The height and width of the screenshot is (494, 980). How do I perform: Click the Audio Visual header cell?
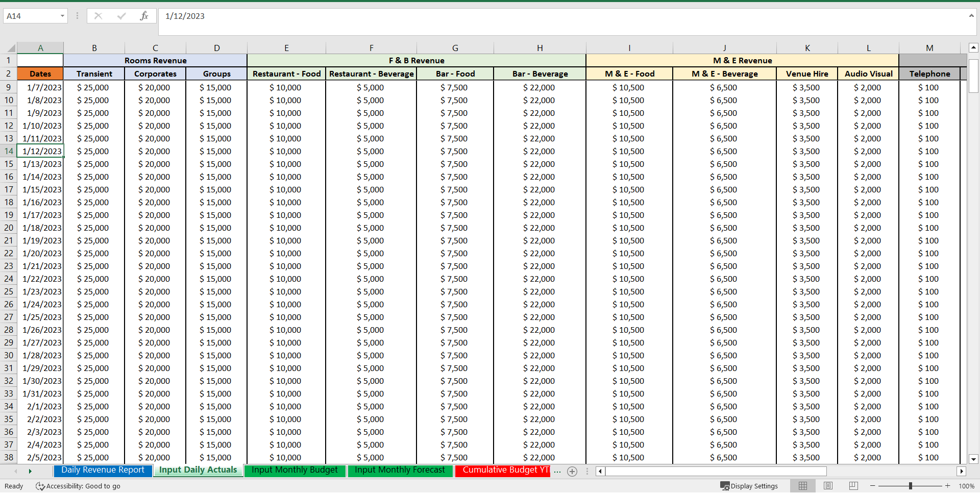point(869,73)
